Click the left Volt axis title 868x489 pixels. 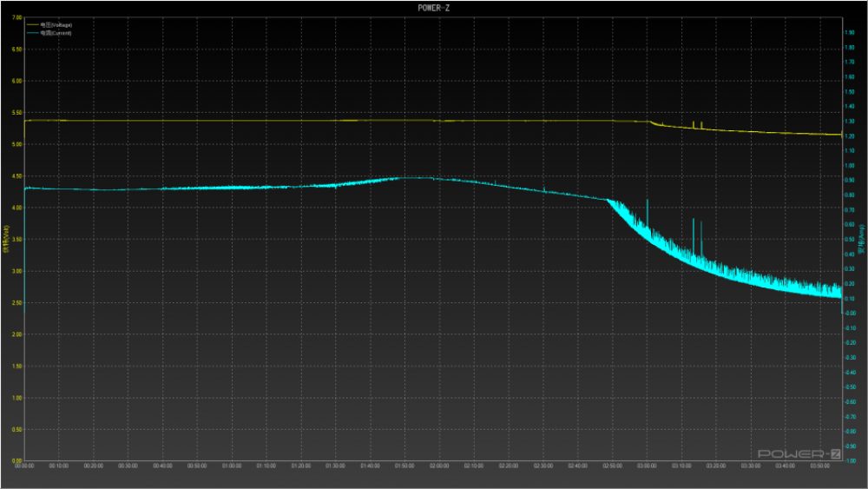5,239
